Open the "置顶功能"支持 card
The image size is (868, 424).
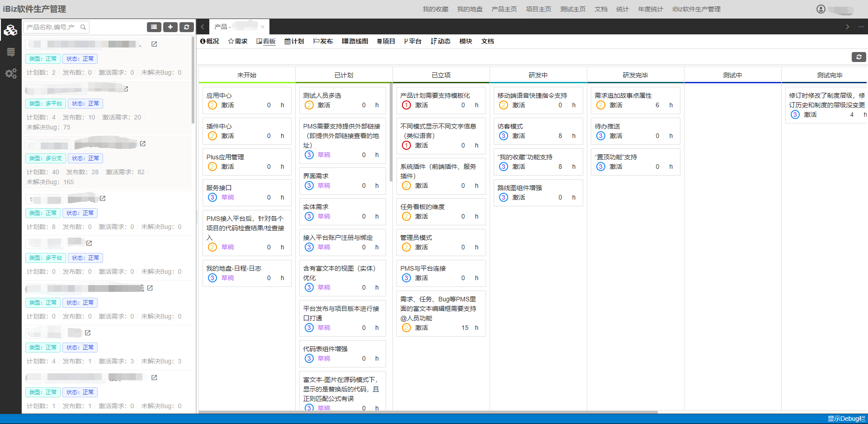[635, 162]
